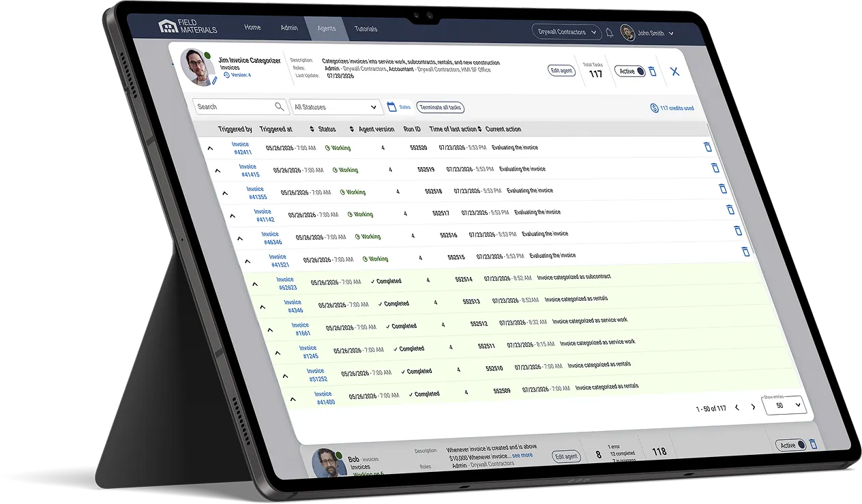The image size is (862, 504).
Task: Toggle Jim Invoice Categorizer Active switch
Action: click(629, 71)
